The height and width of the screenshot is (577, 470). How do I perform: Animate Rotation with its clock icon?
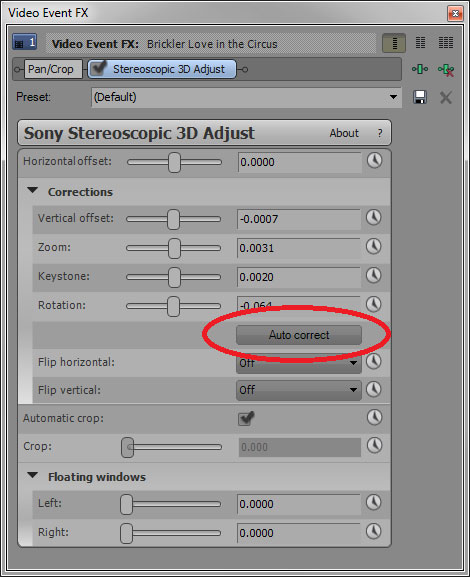[x=374, y=304]
